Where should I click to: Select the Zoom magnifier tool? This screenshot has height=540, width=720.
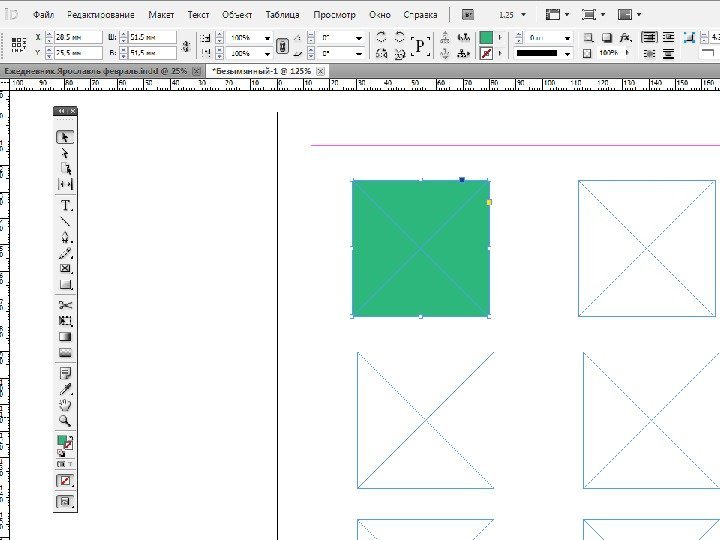tap(65, 421)
